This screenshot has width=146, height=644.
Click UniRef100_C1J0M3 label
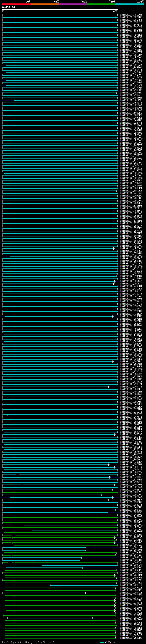[131, 316]
